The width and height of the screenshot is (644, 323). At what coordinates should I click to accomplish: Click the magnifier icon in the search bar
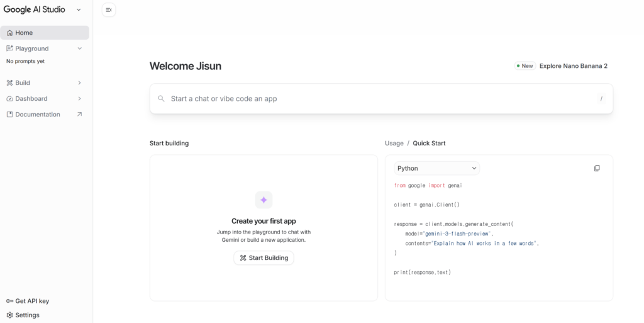click(162, 99)
